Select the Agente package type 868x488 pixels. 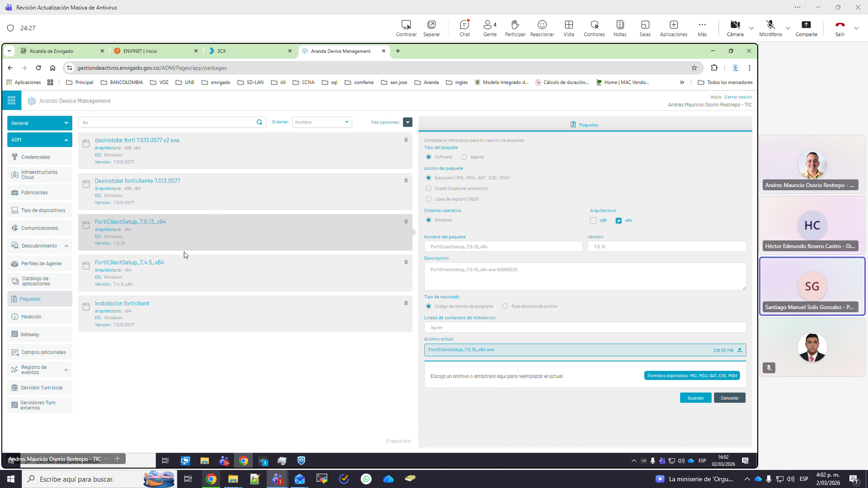(464, 157)
